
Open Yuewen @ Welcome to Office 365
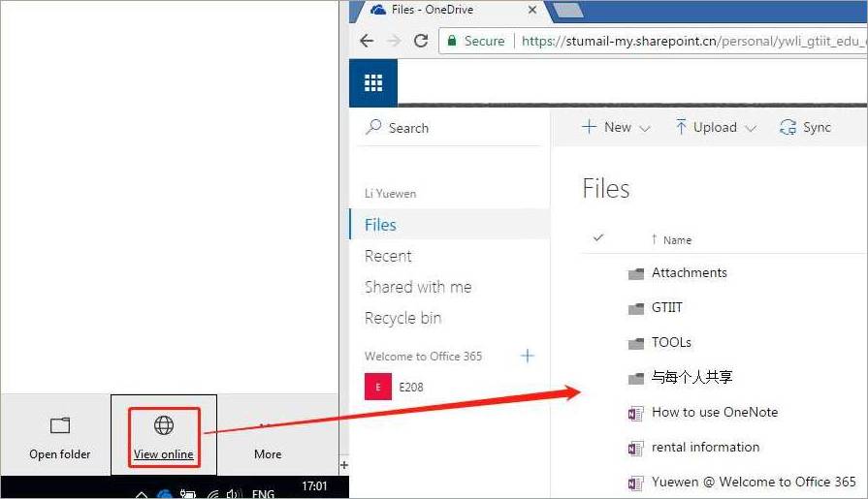tap(754, 482)
